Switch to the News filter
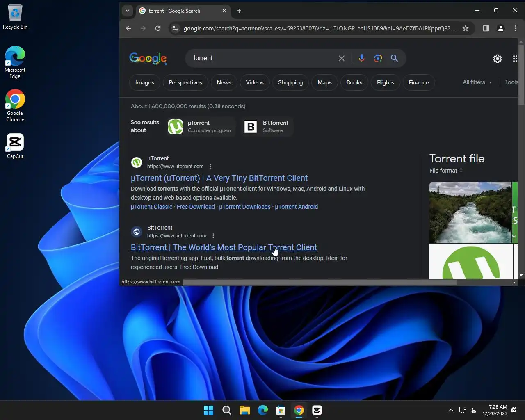The image size is (525, 420). coord(224,82)
